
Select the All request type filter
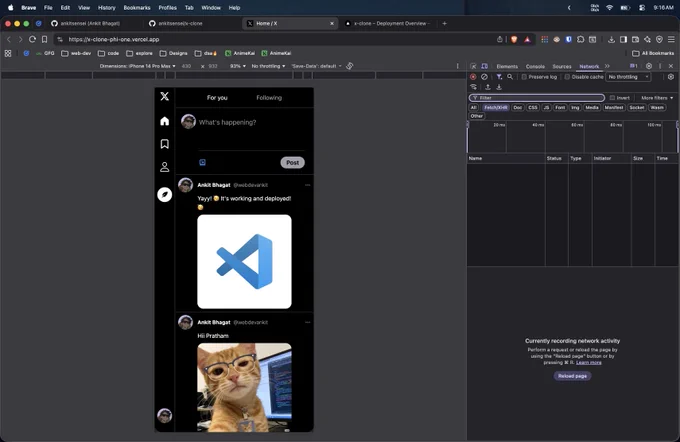[x=474, y=107]
